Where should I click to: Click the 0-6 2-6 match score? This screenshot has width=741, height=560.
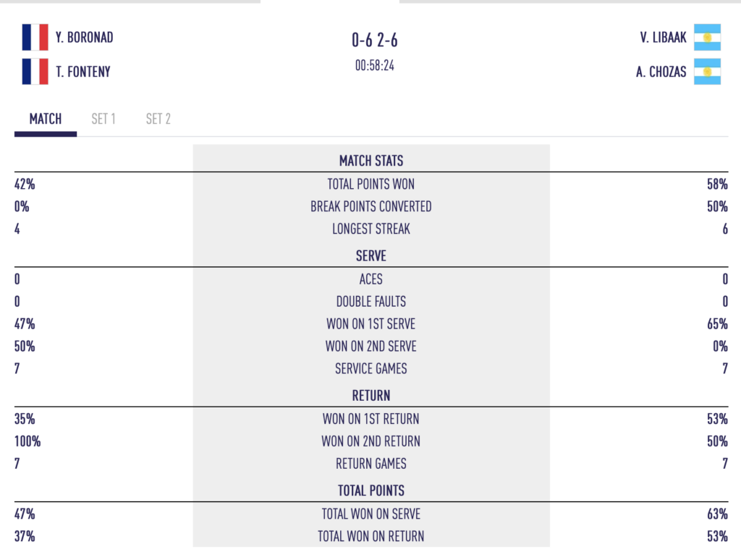click(374, 41)
